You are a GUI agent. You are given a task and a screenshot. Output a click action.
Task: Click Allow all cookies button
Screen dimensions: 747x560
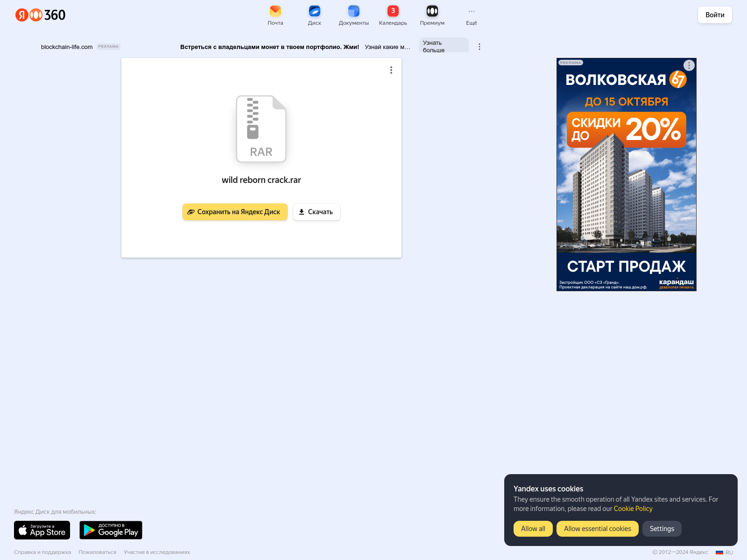[x=533, y=529]
